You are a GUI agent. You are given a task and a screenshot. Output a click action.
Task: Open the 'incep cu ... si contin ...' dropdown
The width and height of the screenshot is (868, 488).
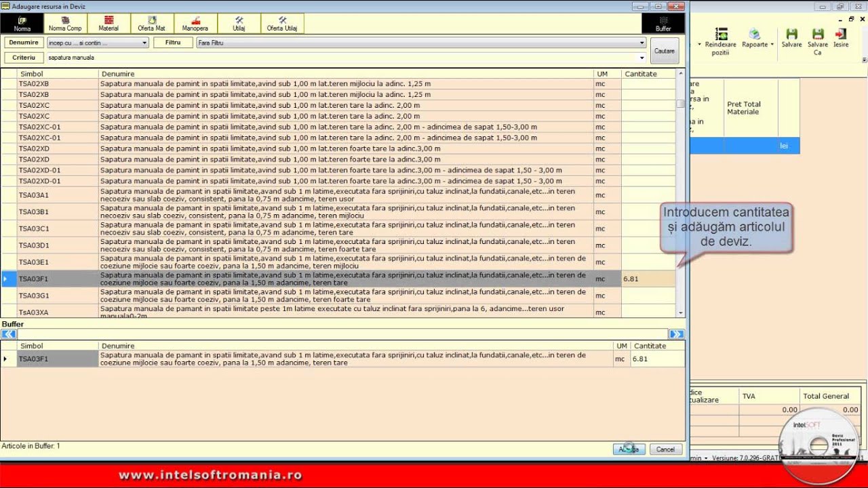pyautogui.click(x=98, y=43)
